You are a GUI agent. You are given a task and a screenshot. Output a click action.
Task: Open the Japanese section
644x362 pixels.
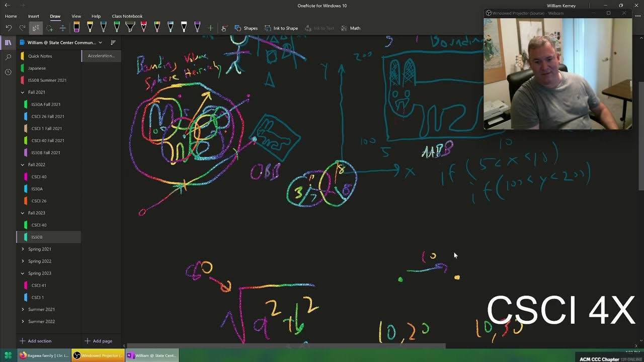(49, 68)
